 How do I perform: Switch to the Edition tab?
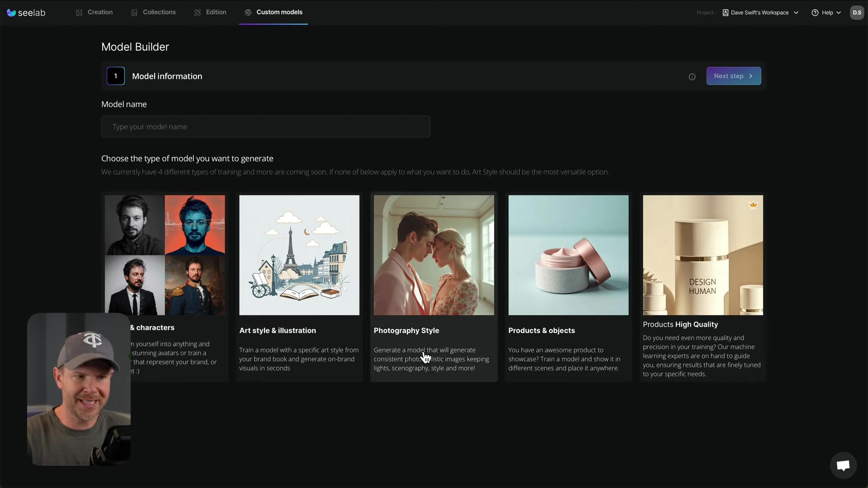pos(210,12)
